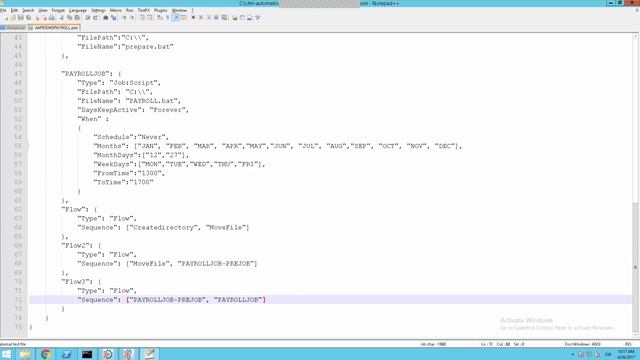Redo the edit via the toolbar
This screenshot has width=640, height=360.
click(x=95, y=18)
